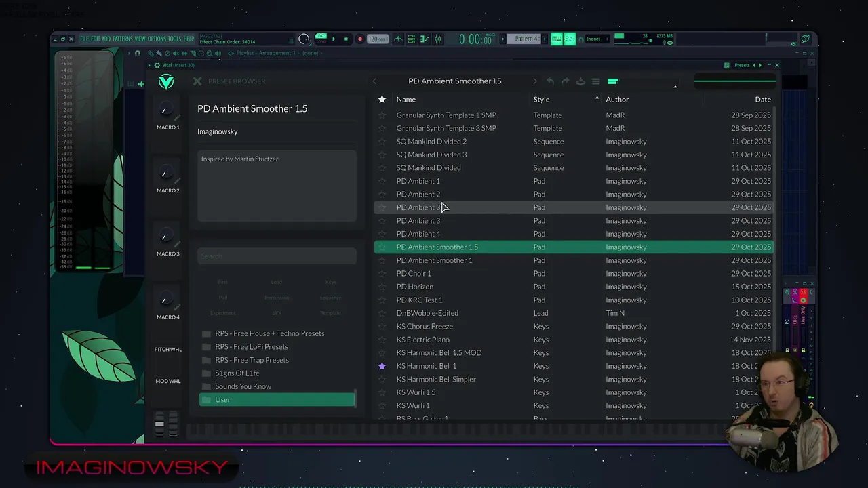Click the green view-toggle bars icon

(613, 81)
